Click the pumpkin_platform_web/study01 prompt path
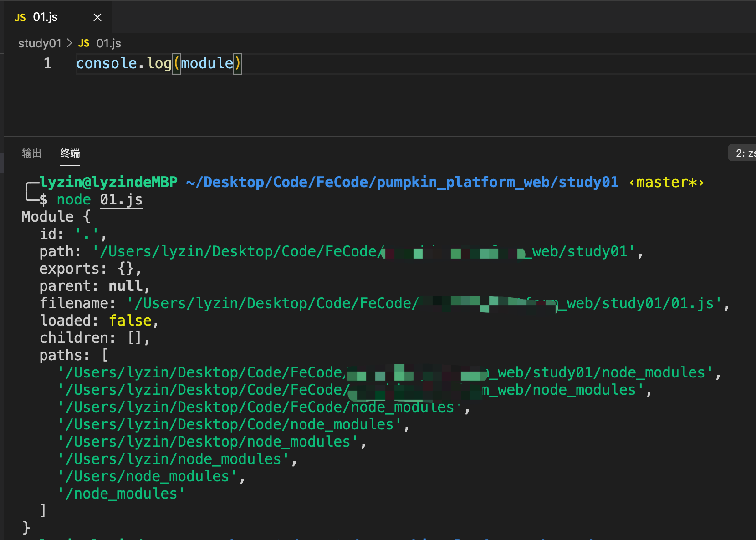The image size is (756, 540). click(x=497, y=182)
